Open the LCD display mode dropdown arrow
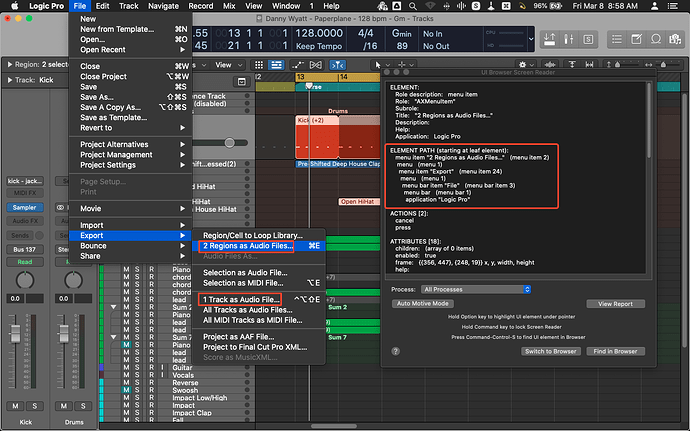The height and width of the screenshot is (431, 690). [531, 39]
